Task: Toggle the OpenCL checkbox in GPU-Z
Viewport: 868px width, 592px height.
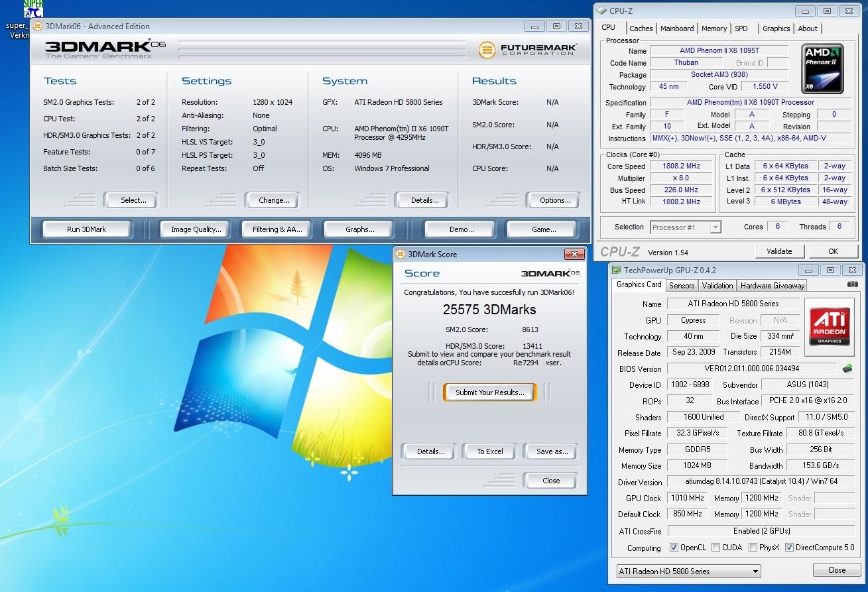Action: click(674, 548)
